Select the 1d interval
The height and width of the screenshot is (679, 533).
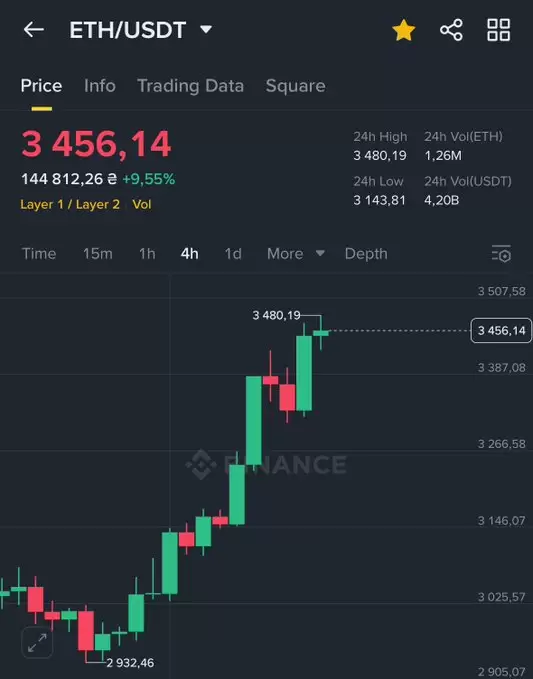pos(233,253)
